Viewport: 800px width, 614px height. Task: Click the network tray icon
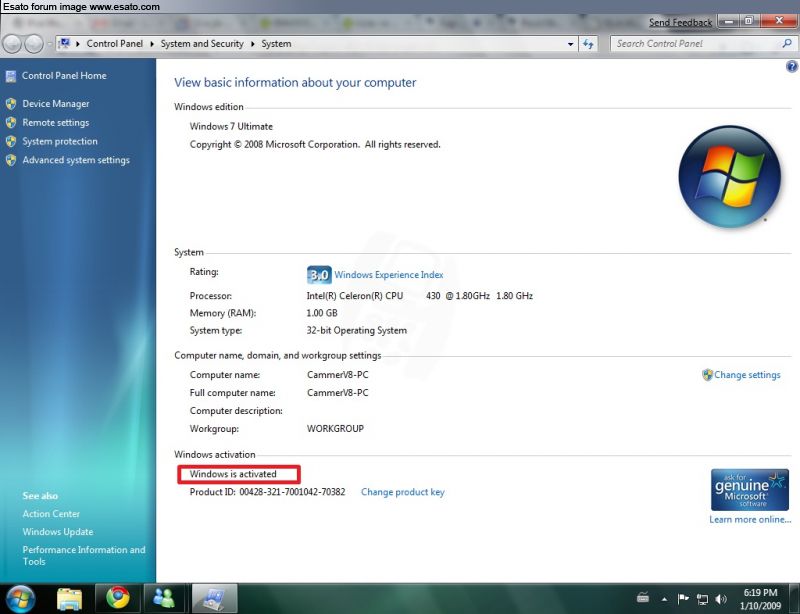tap(703, 599)
